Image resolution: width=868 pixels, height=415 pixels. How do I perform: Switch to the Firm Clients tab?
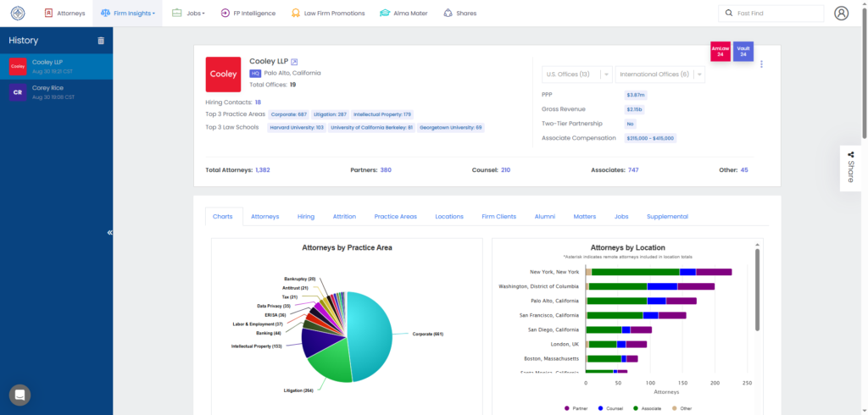pos(498,217)
